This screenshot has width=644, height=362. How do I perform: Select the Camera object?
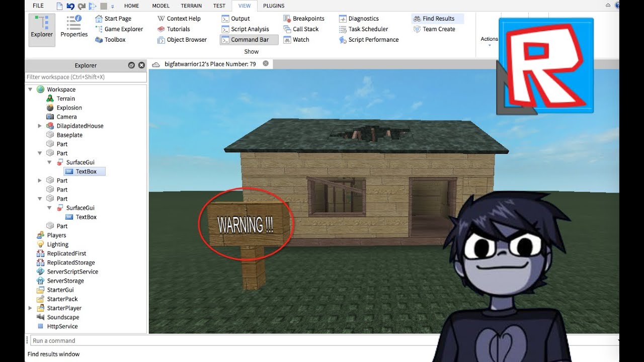pyautogui.click(x=61, y=117)
